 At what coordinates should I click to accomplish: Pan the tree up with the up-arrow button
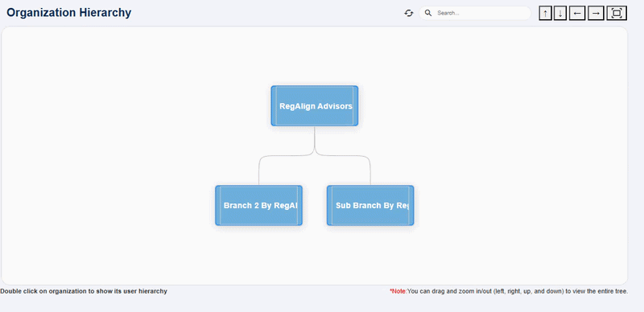tap(546, 13)
